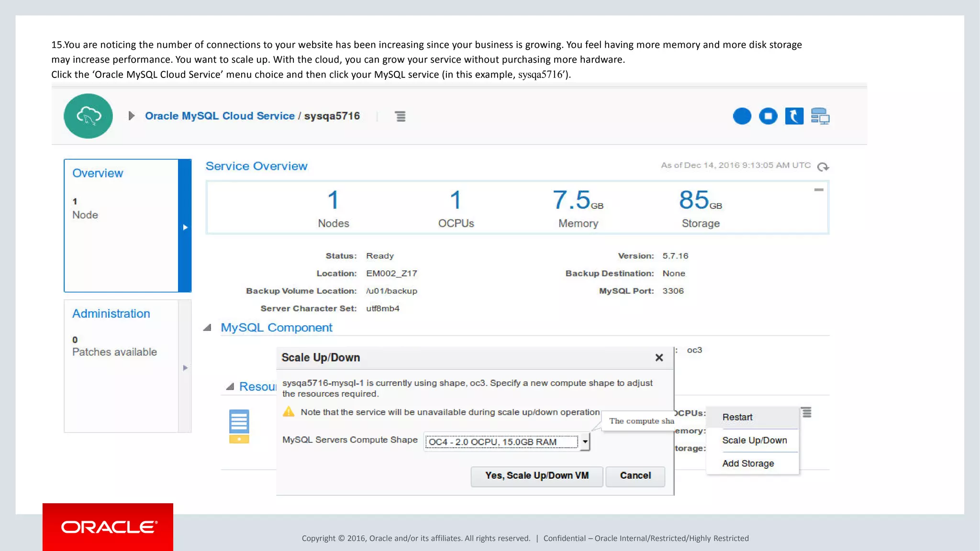Click the server node resource icon
The width and height of the screenshot is (980, 551).
coord(239,426)
